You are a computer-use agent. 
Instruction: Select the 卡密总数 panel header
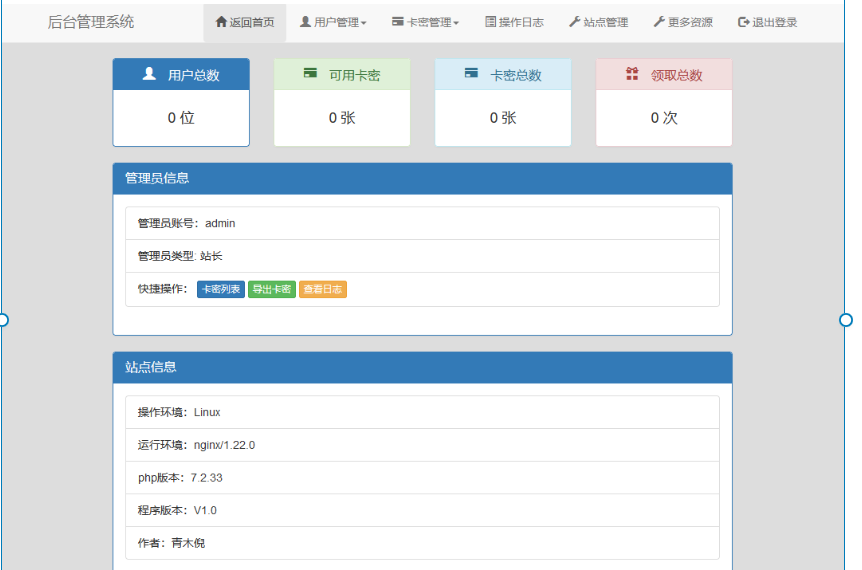coord(503,75)
